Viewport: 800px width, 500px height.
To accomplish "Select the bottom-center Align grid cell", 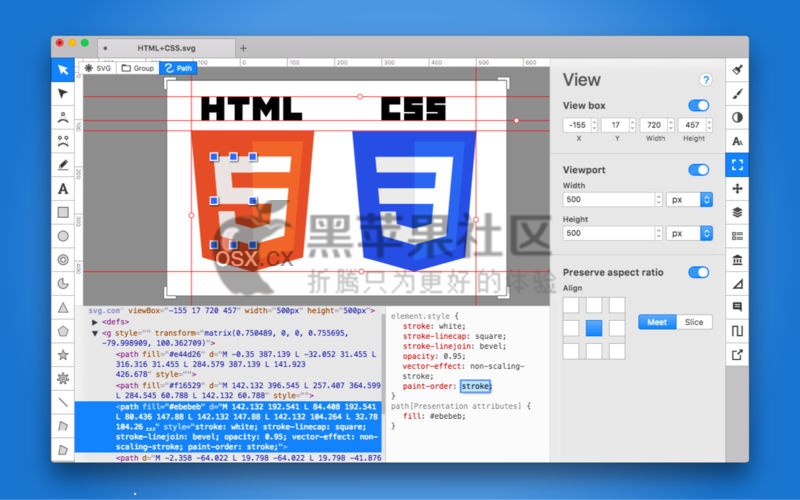I will coord(594,351).
